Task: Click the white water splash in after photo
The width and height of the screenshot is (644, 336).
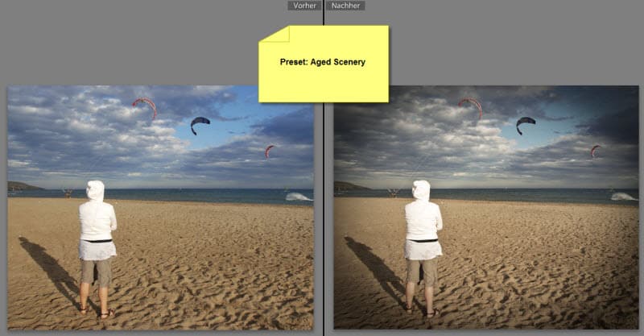Action: point(625,197)
